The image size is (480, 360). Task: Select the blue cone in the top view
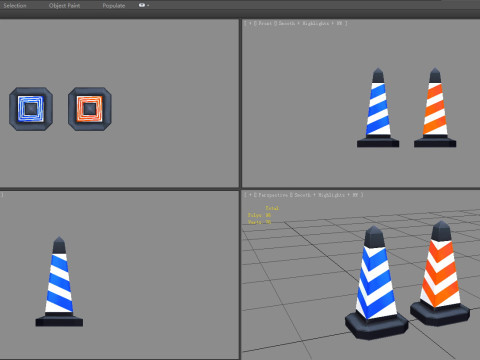pos(31,109)
